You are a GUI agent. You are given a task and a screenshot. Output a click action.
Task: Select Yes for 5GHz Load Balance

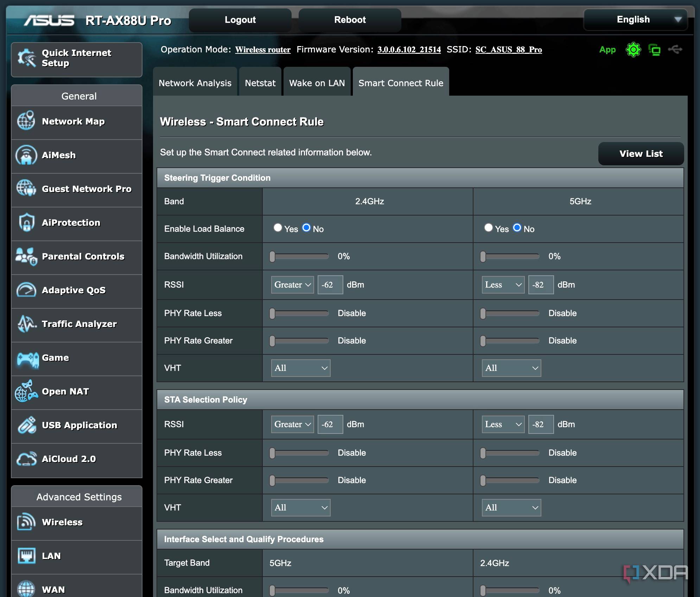[488, 227]
